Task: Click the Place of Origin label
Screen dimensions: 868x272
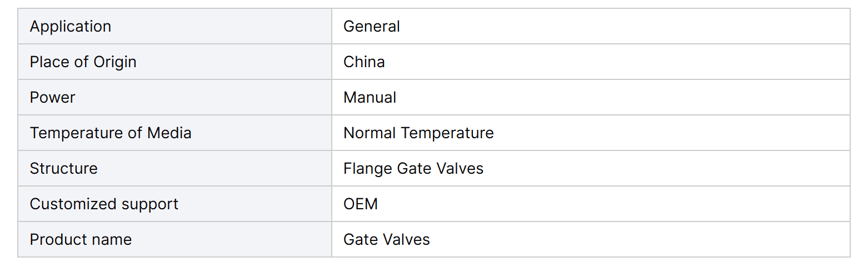Action: click(83, 62)
